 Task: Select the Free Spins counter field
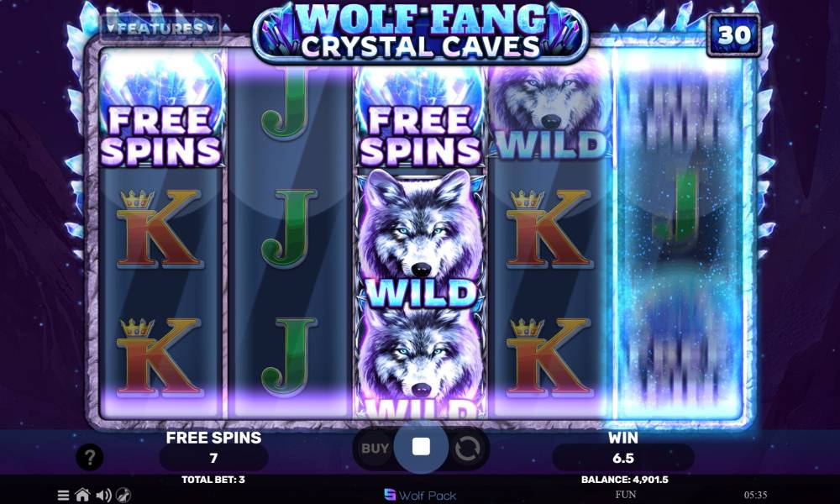213,458
